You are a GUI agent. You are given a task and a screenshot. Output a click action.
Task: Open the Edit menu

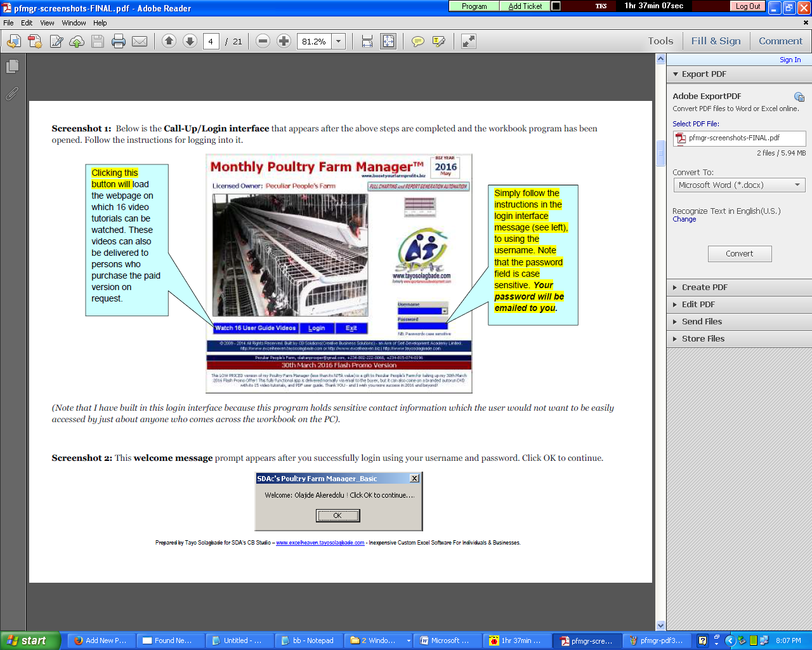pyautogui.click(x=27, y=23)
